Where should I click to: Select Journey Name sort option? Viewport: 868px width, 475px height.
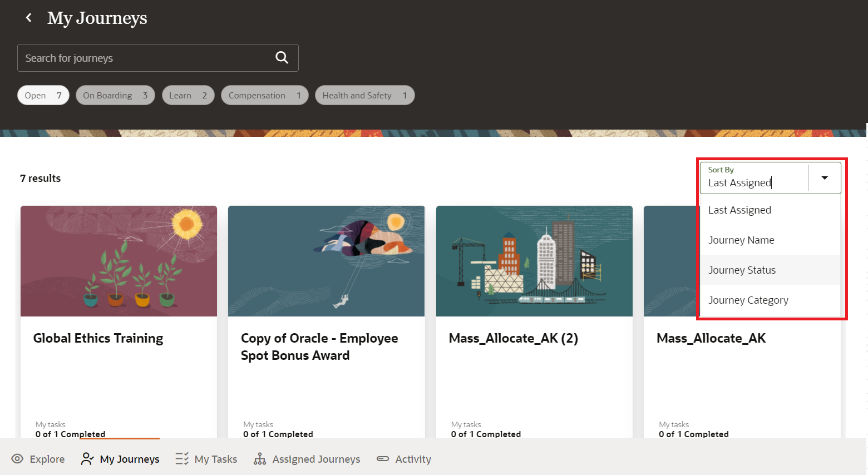770,240
